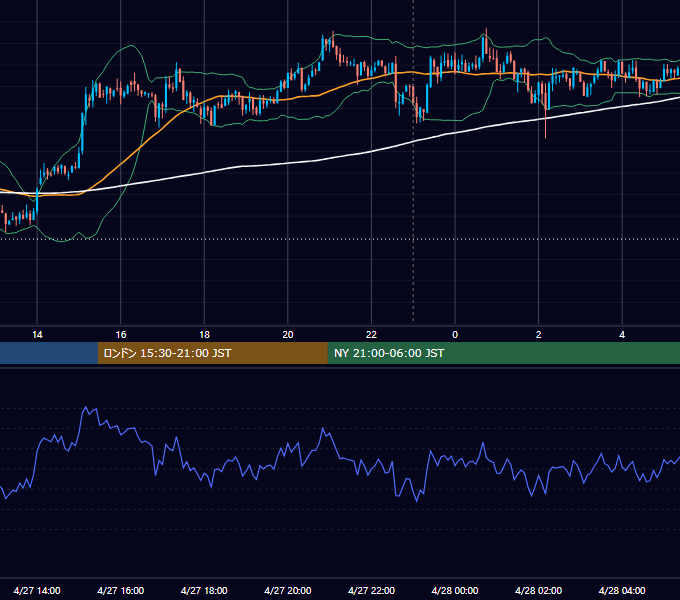Click the 4/27 20:00 date label
This screenshot has width=680, height=600.
tap(288, 590)
